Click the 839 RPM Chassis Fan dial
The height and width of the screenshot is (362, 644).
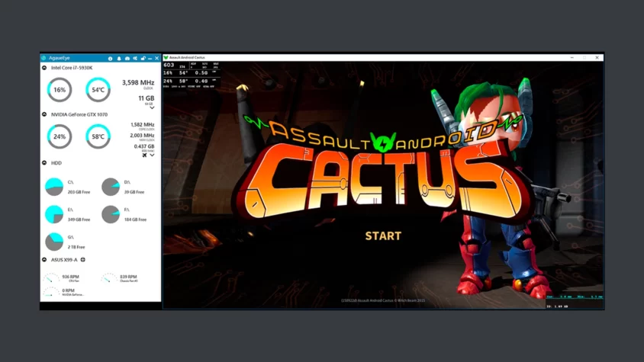click(109, 278)
